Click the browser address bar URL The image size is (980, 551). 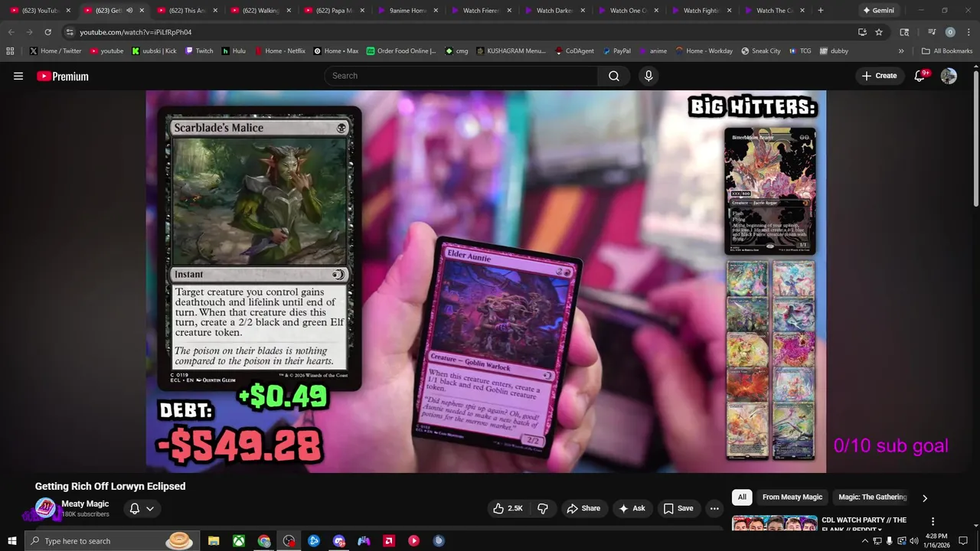[x=136, y=32]
